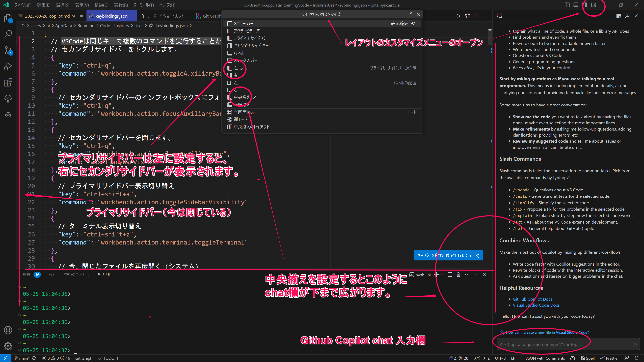Open the Run and Debug view
This screenshot has height=362, width=644.
click(8, 66)
